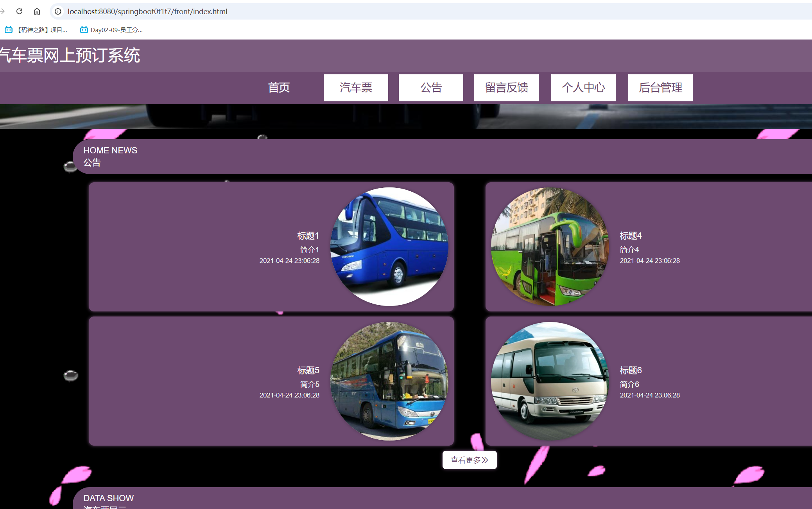
Task: Click the site info icon in address bar
Action: point(58,11)
